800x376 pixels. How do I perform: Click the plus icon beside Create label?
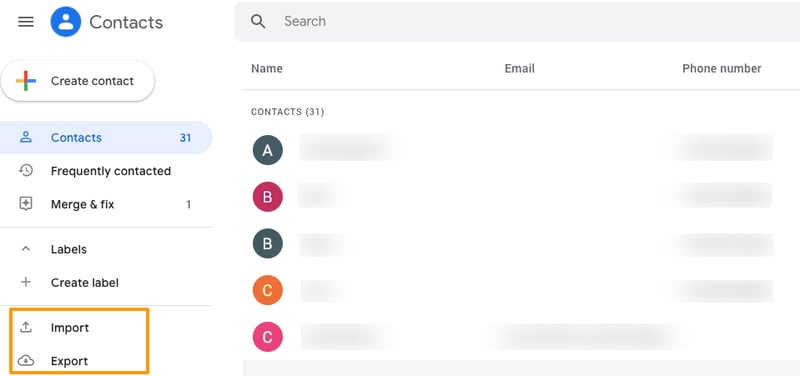point(26,282)
